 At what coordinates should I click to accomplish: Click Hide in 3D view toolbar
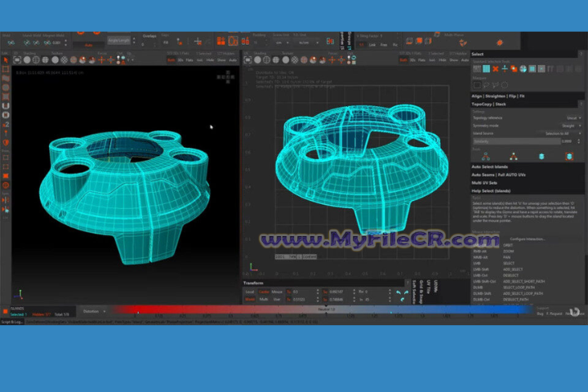(210, 60)
